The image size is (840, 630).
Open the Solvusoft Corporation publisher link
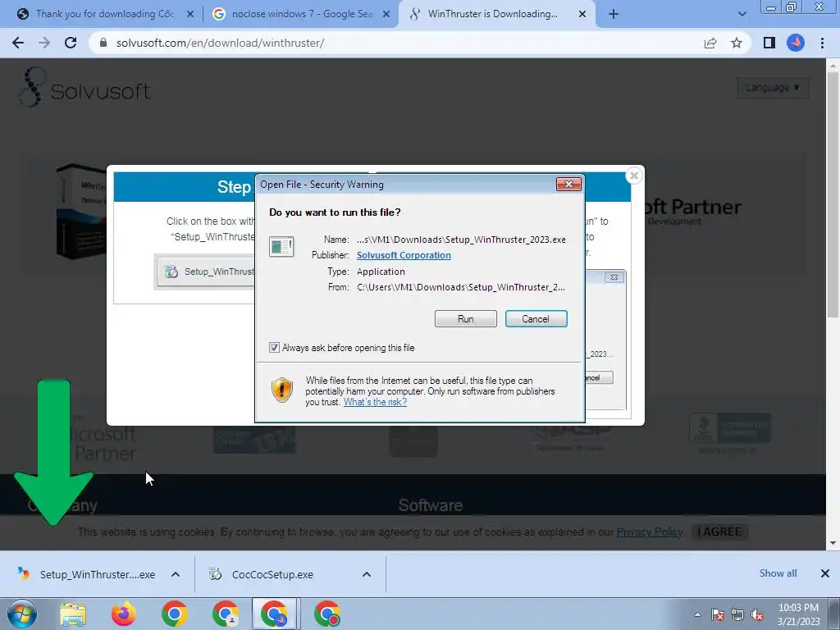click(x=404, y=256)
